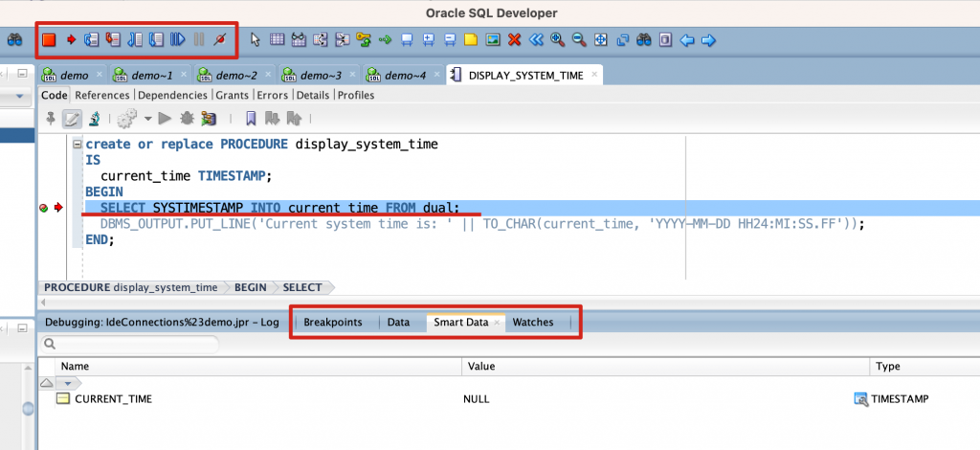Open the Profiles sub-tab
Image resolution: width=980 pixels, height=450 pixels.
[356, 95]
